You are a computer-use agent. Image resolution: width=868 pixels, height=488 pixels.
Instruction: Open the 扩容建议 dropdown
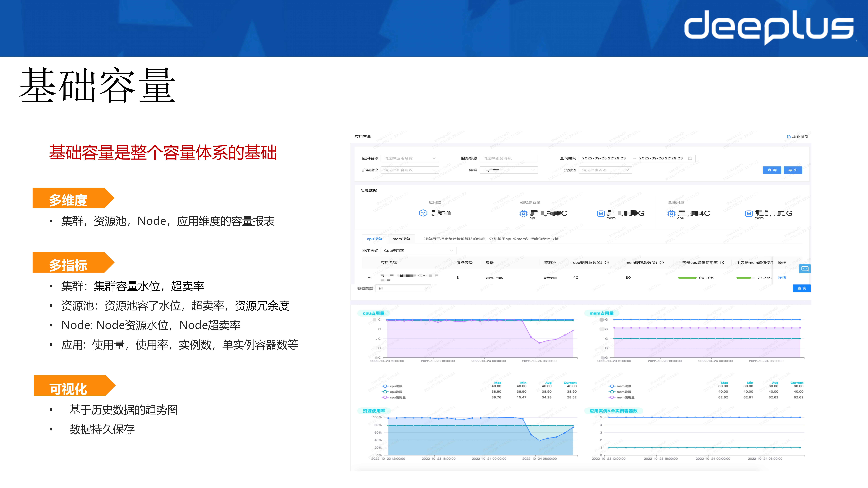[x=410, y=170]
